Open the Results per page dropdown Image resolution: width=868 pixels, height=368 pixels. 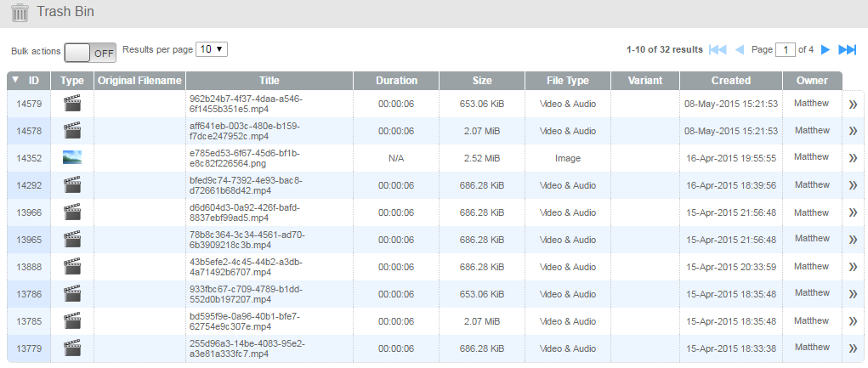(212, 49)
